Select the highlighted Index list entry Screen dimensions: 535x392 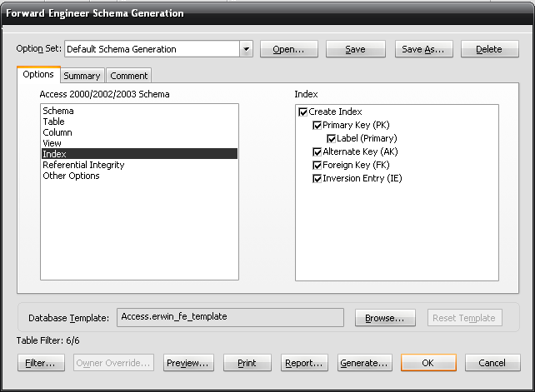click(x=139, y=154)
